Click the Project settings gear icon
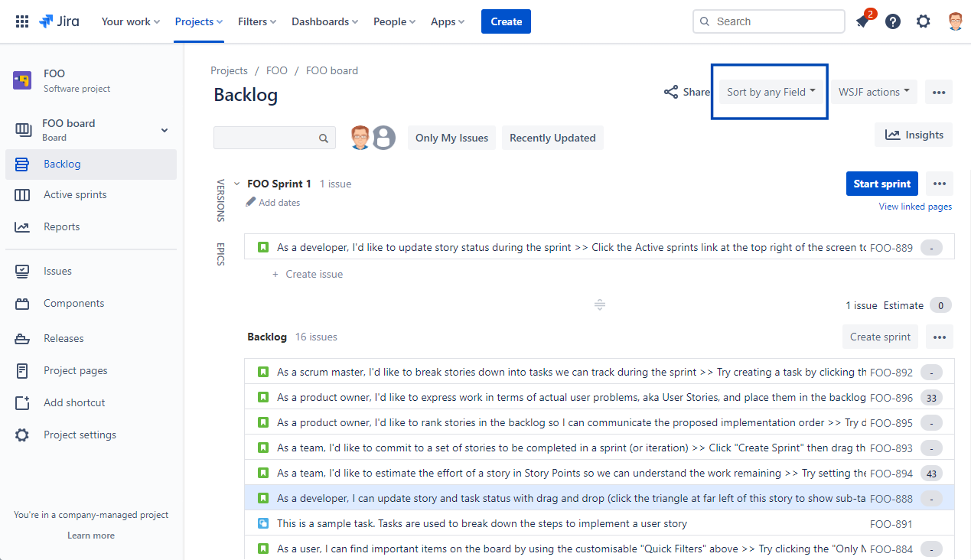This screenshot has height=560, width=971. [x=22, y=435]
